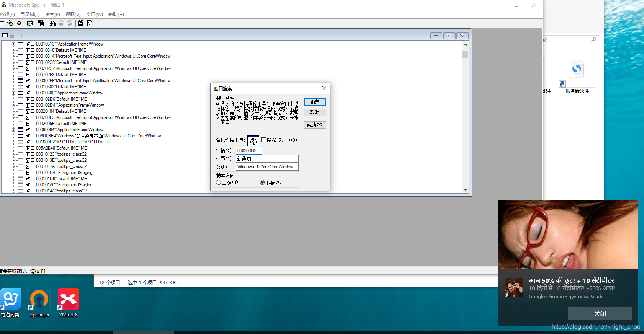Open the 有道词典 desktop shortcut
Image resolution: width=644 pixels, height=334 pixels.
(10, 303)
